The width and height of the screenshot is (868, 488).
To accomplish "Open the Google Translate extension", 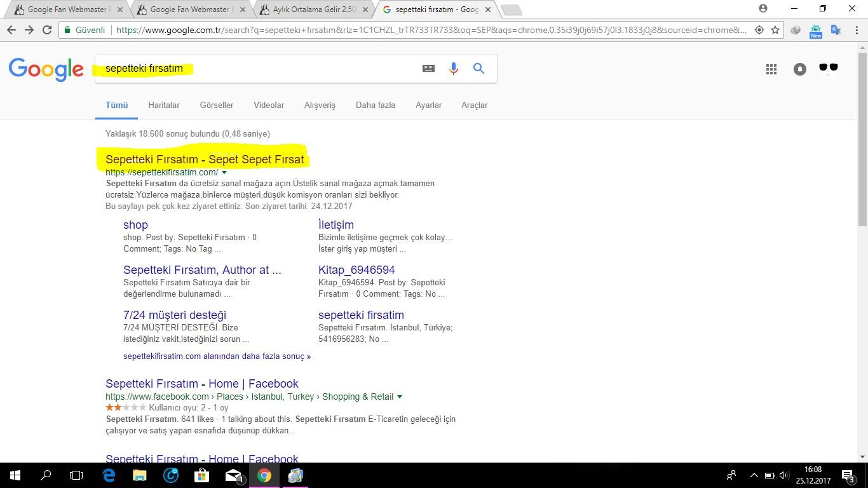I will pyautogui.click(x=836, y=30).
